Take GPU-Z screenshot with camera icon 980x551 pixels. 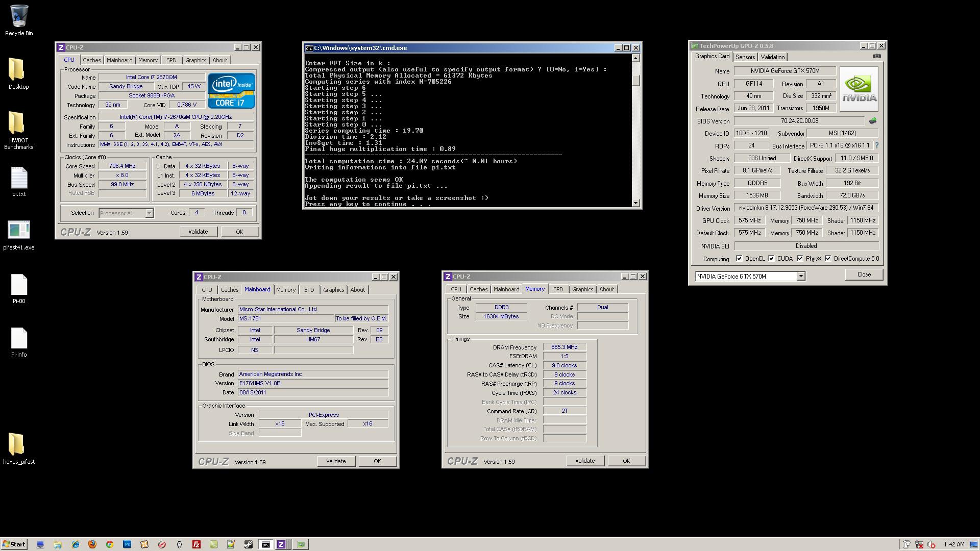876,56
